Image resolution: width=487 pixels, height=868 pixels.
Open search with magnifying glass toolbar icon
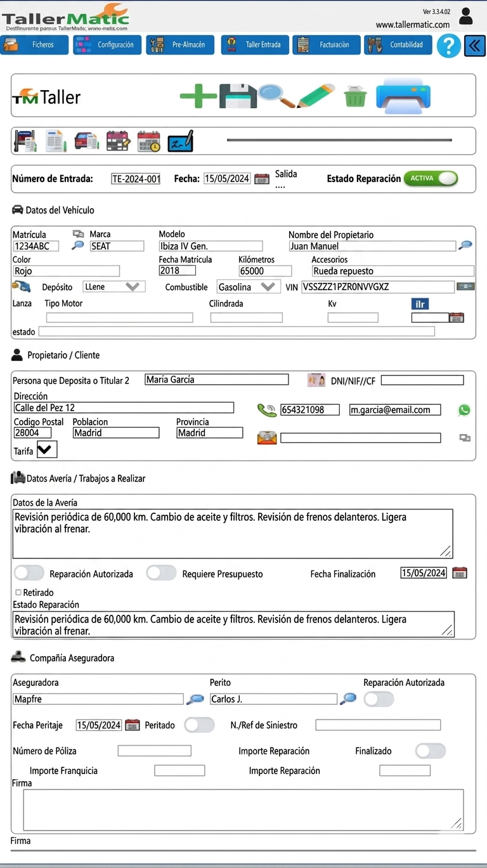pos(276,96)
